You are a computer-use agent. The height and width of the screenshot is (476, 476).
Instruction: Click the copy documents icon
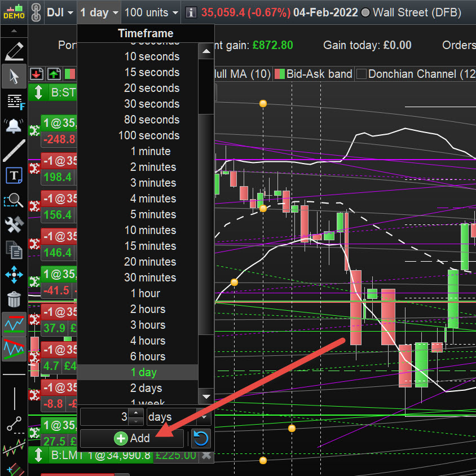pos(14,249)
